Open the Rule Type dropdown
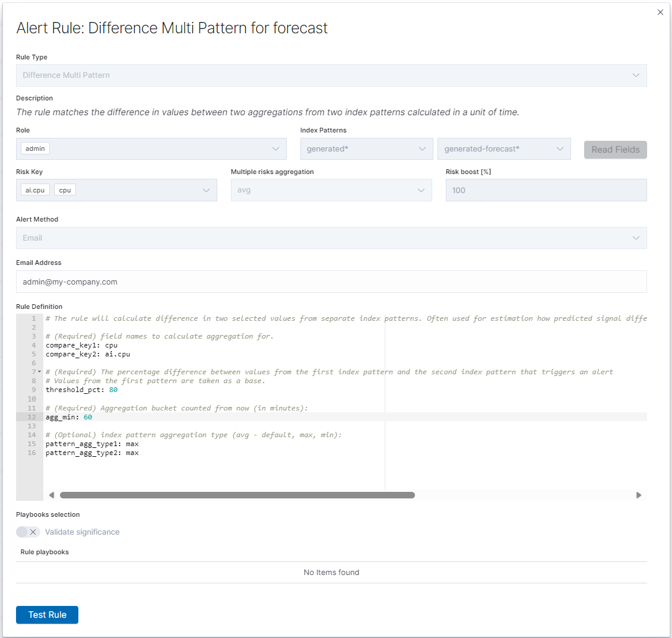672x638 pixels. click(331, 75)
